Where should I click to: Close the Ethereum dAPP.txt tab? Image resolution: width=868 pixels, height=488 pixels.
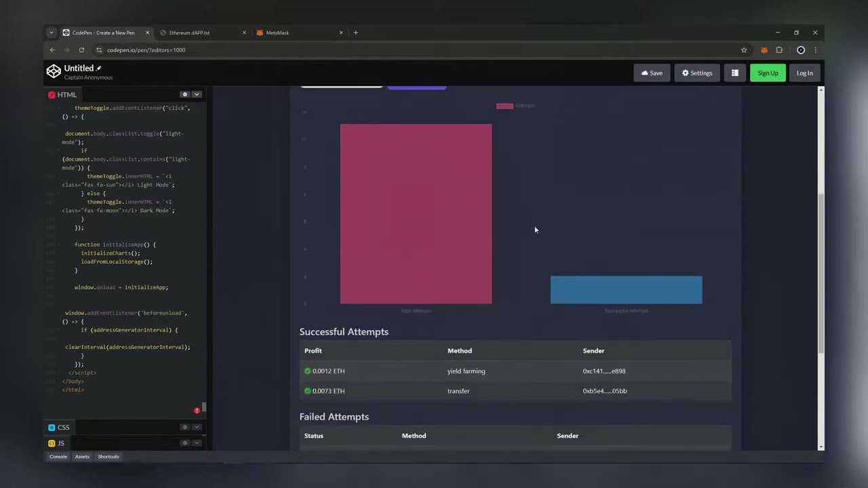tap(244, 33)
